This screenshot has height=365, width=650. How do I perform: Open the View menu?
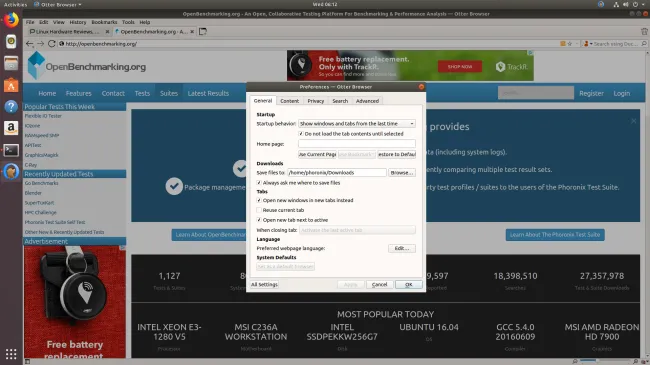[x=58, y=22]
